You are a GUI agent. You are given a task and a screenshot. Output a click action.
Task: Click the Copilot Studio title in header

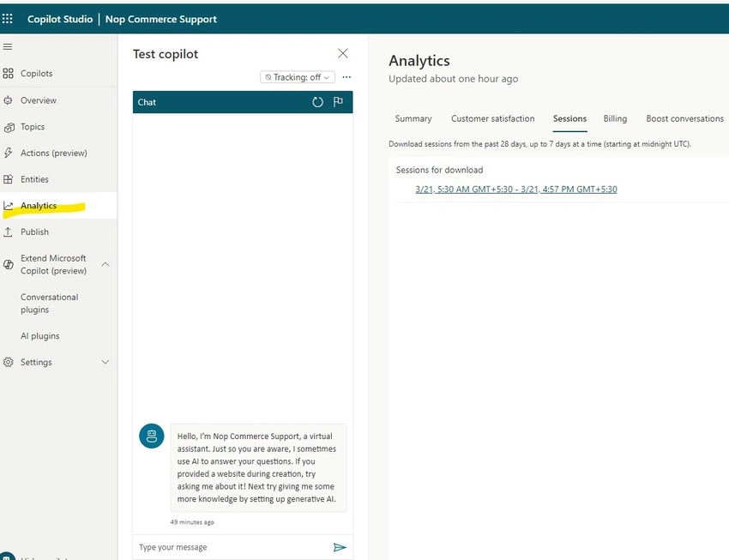[60, 19]
